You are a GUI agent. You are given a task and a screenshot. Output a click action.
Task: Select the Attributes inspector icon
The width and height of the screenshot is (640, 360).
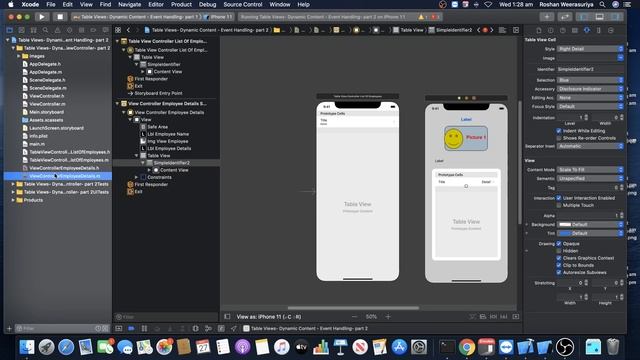pos(587,30)
